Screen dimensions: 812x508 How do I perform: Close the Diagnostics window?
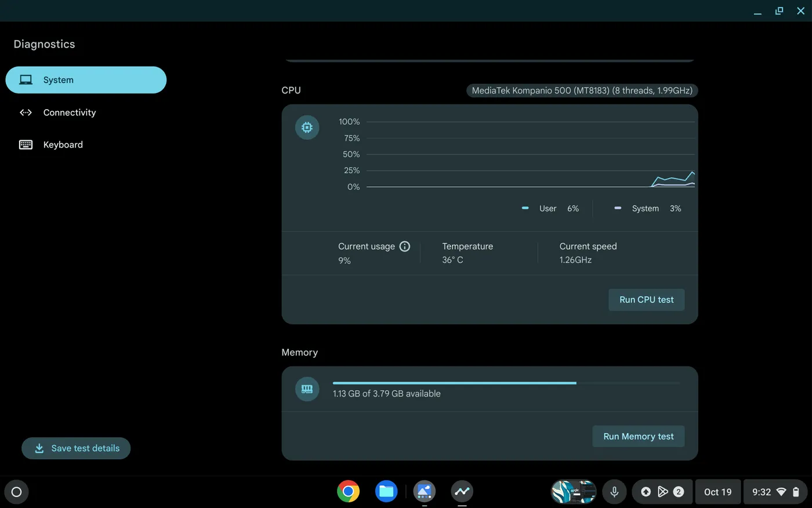(x=800, y=11)
